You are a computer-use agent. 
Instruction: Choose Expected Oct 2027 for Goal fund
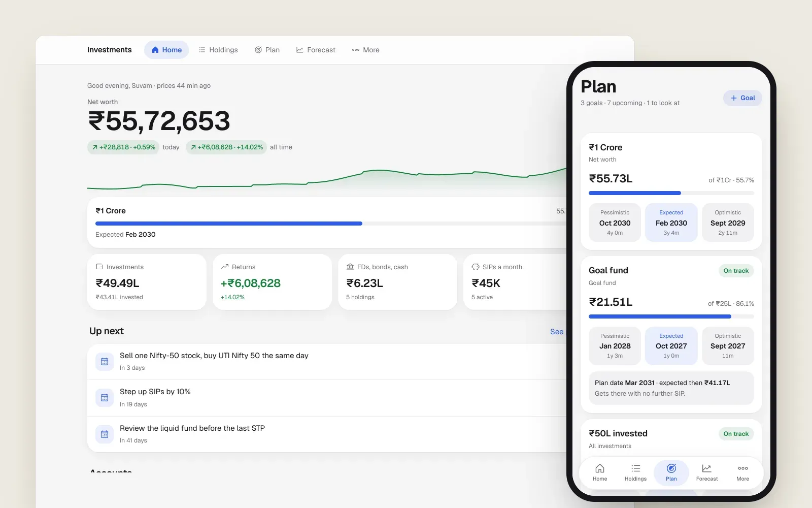[x=671, y=346]
